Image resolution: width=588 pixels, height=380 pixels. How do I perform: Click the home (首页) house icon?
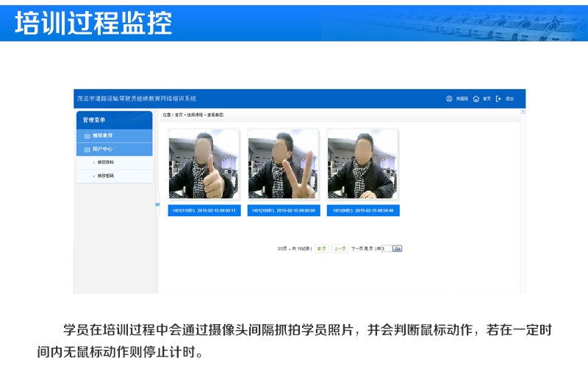[x=476, y=98]
